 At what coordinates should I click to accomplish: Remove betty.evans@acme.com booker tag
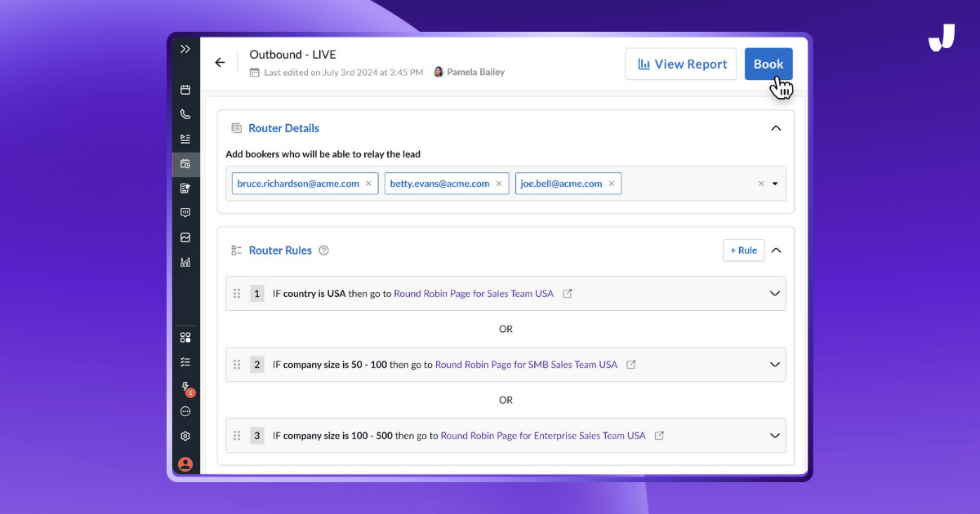499,184
